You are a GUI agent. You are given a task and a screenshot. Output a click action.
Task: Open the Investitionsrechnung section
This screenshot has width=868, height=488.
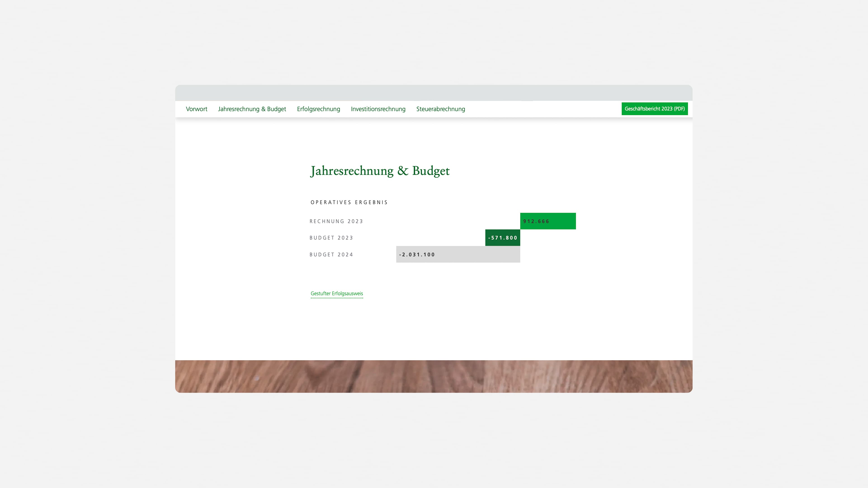coord(378,109)
